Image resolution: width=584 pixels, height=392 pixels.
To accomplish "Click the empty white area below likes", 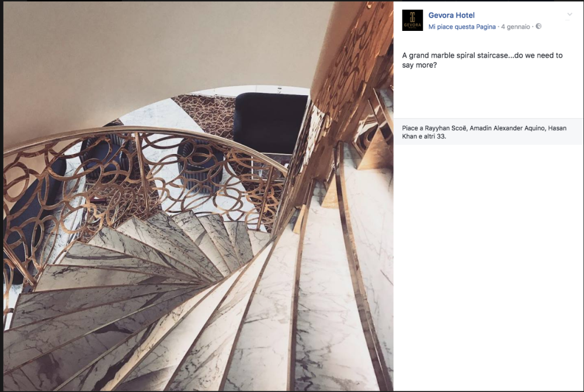I will point(488,268).
